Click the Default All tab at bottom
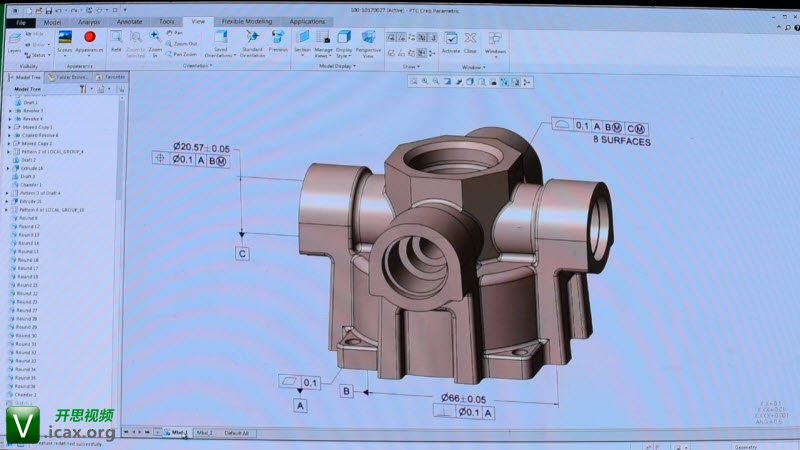Screen dimensions: 800x450 pyautogui.click(x=236, y=432)
